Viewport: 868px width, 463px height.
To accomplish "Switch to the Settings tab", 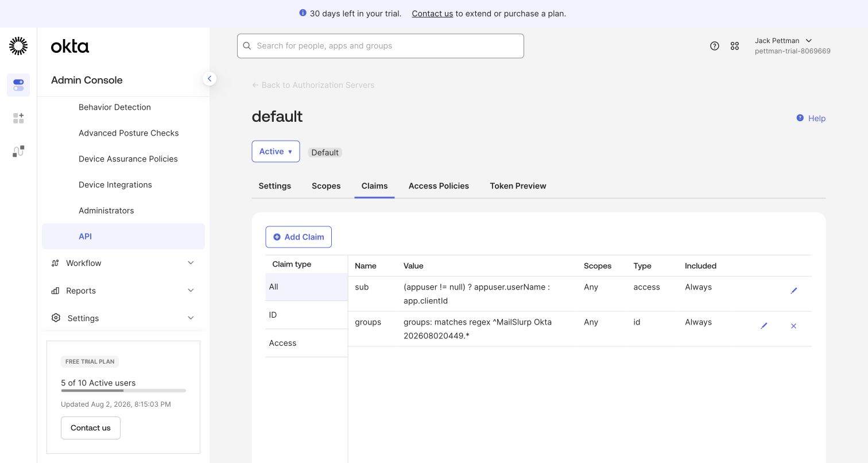I will pyautogui.click(x=275, y=186).
